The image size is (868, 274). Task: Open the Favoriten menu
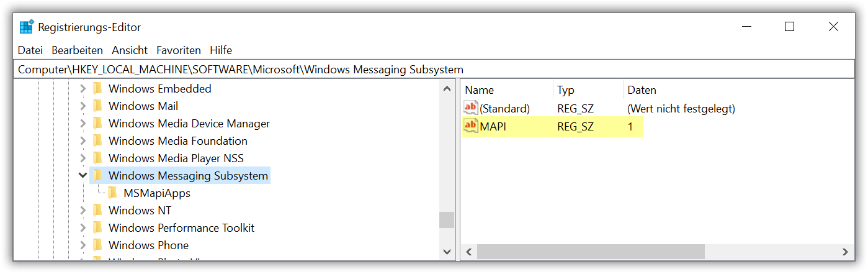(x=179, y=50)
